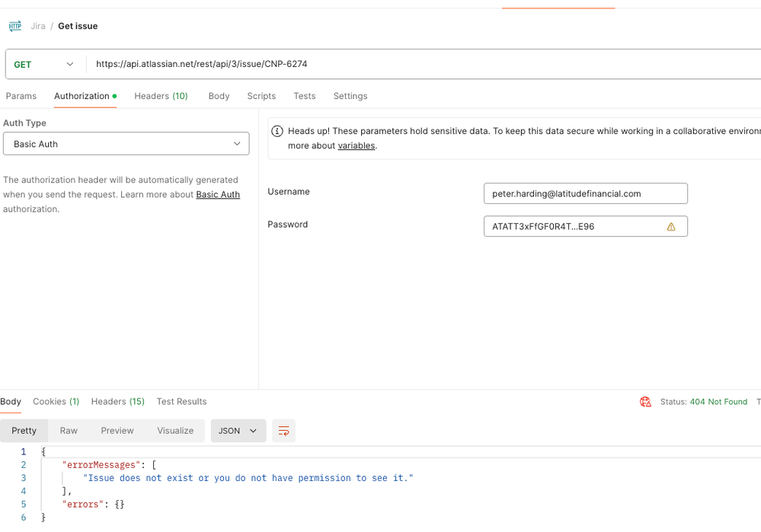This screenshot has height=532, width=761.
Task: Toggle the response word wrap icon
Action: click(283, 431)
